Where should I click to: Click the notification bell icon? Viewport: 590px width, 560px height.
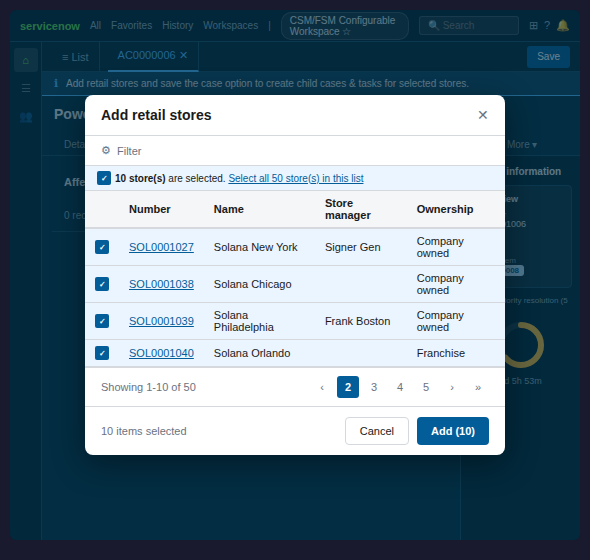click(563, 26)
